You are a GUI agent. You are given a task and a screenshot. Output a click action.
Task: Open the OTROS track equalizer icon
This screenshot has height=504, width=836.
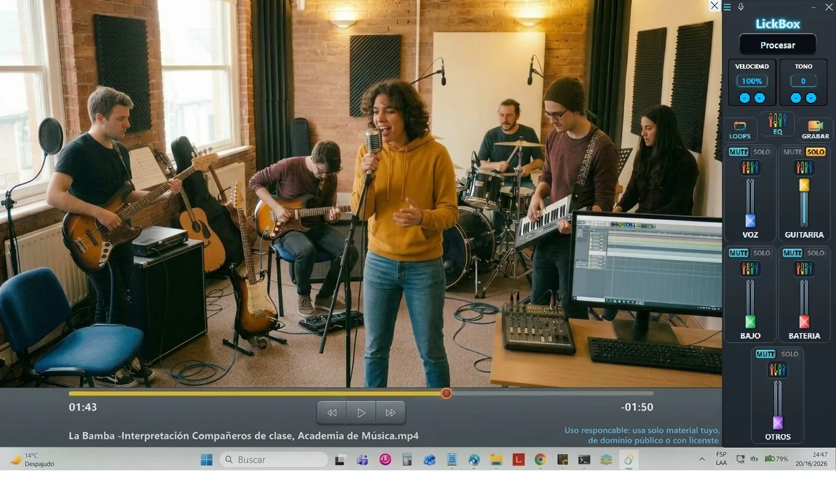point(777,369)
